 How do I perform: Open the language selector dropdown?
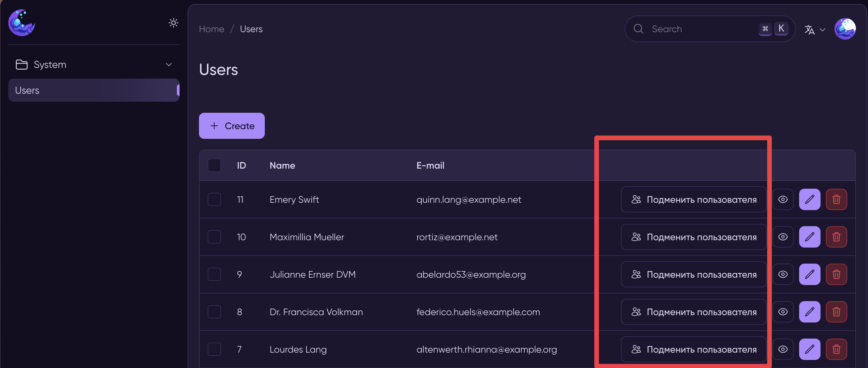(815, 30)
